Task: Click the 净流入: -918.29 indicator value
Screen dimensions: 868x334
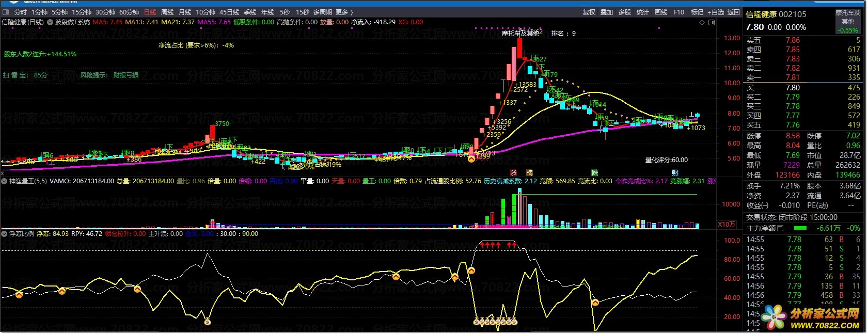Action: (x=373, y=22)
